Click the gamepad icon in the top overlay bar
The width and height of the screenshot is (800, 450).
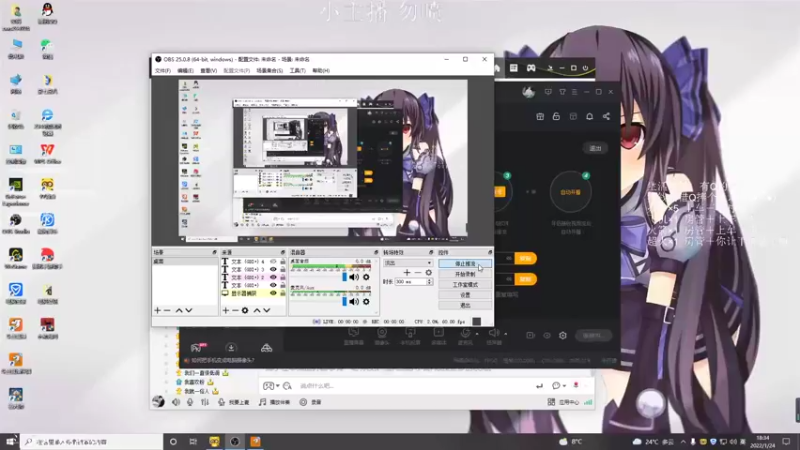tap(531, 68)
